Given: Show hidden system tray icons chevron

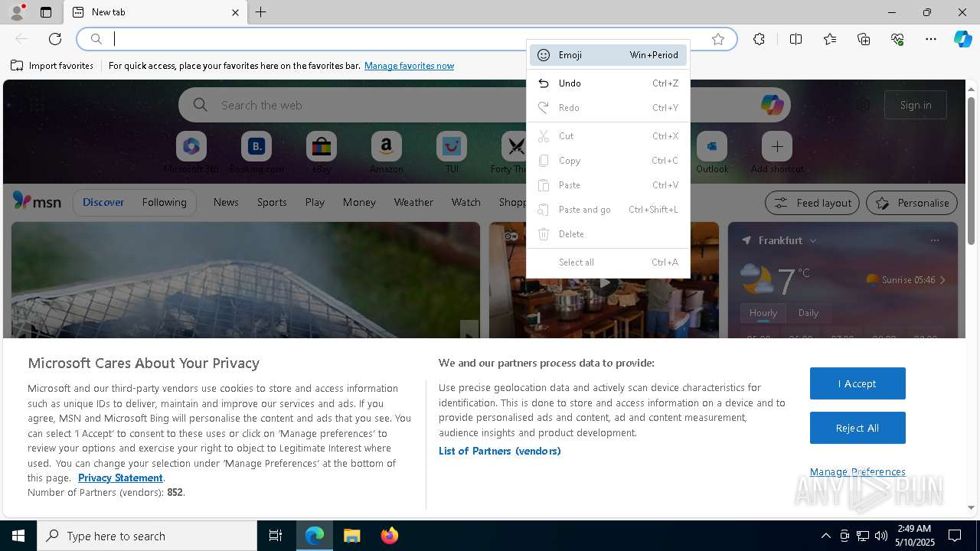Looking at the screenshot, I should coord(825,536).
